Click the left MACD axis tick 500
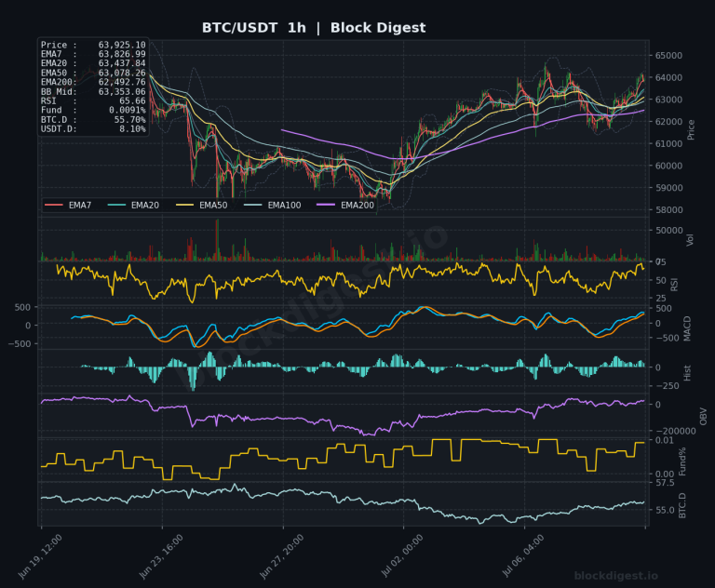The width and height of the screenshot is (715, 588). [x=22, y=307]
